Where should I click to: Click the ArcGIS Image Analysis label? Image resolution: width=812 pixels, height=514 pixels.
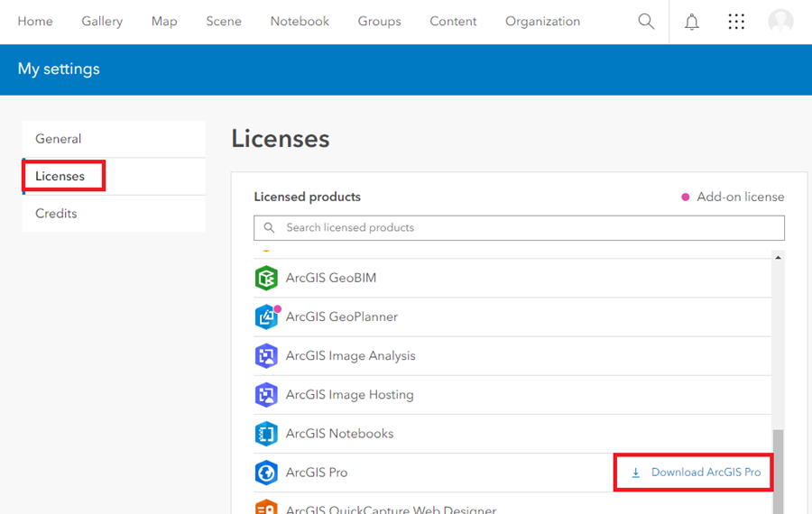[351, 355]
